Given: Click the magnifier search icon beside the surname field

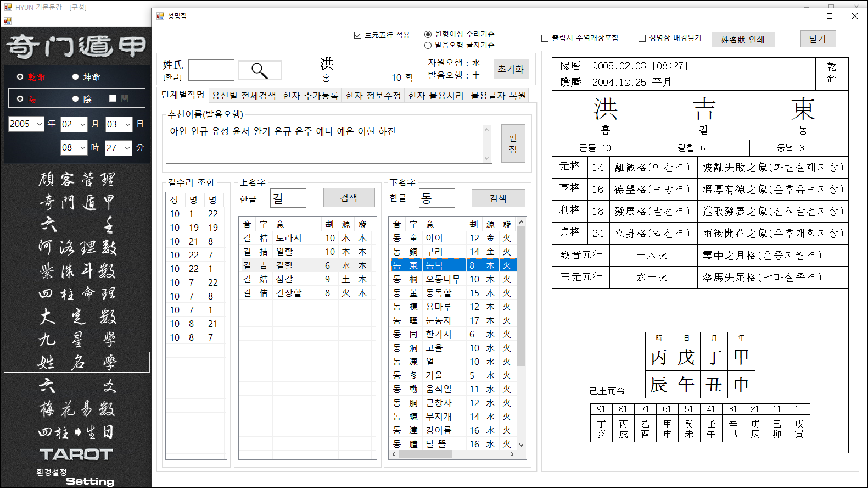Looking at the screenshot, I should pyautogui.click(x=260, y=70).
